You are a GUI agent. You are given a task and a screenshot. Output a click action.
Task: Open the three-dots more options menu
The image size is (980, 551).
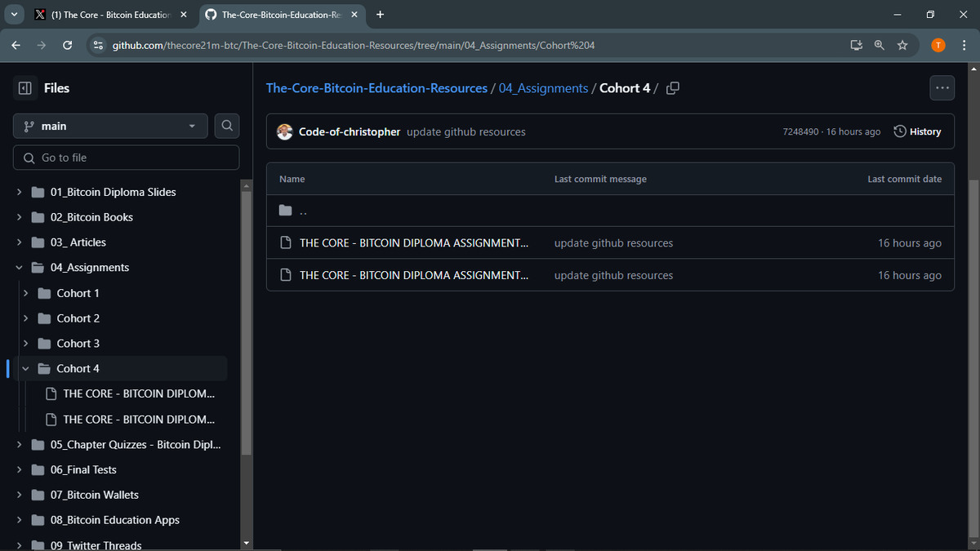point(942,88)
